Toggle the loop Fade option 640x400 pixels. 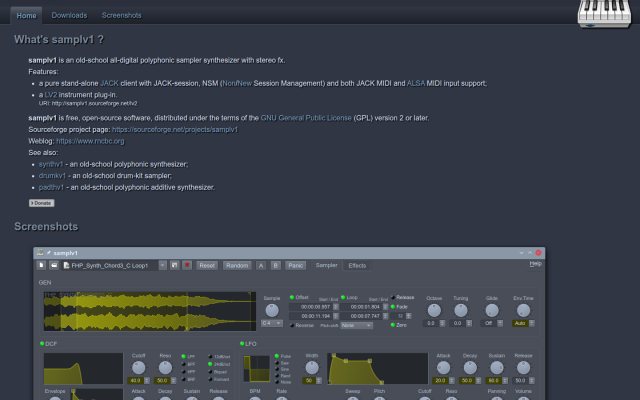point(399,307)
